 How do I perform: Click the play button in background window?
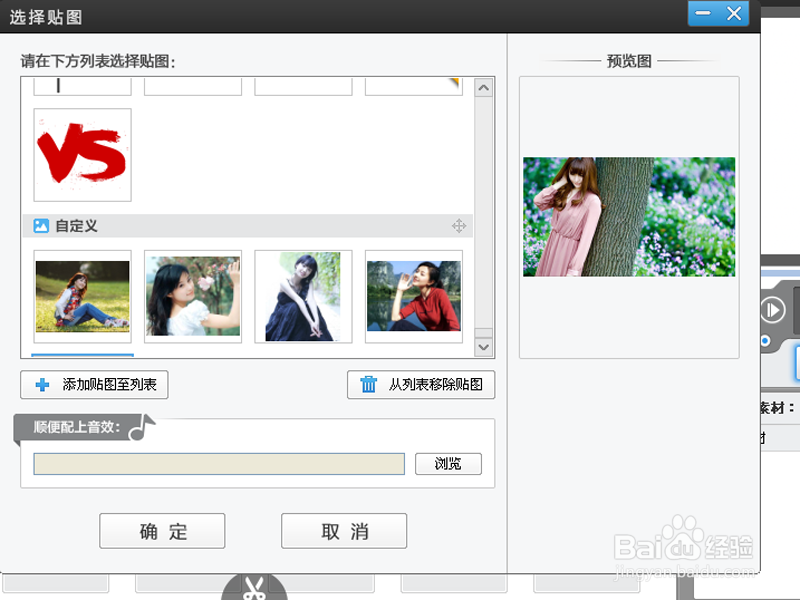(772, 309)
